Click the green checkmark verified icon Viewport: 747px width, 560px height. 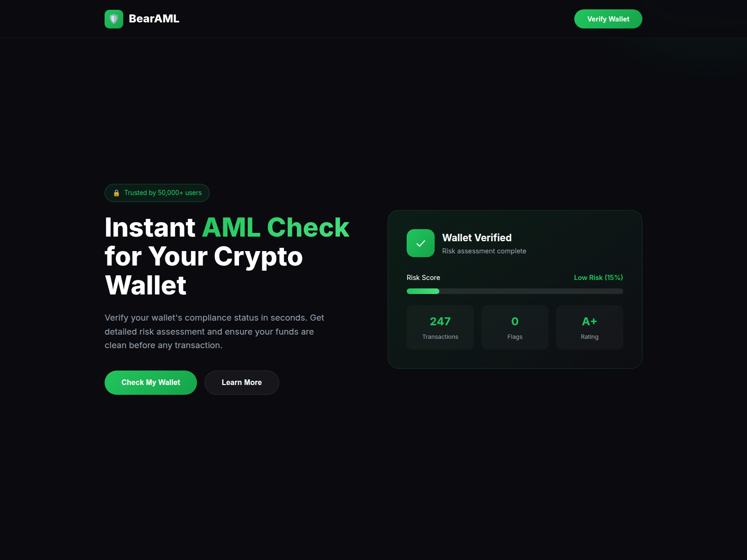pyautogui.click(x=421, y=243)
